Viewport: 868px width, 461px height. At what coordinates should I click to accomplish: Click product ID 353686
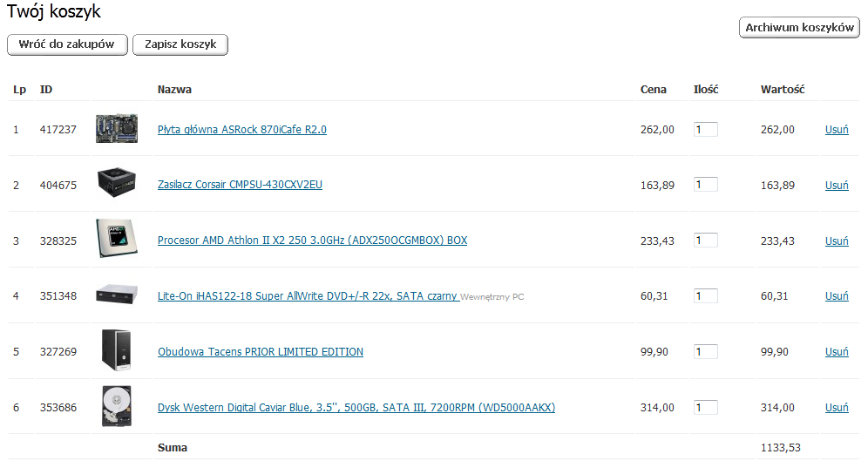(x=58, y=408)
